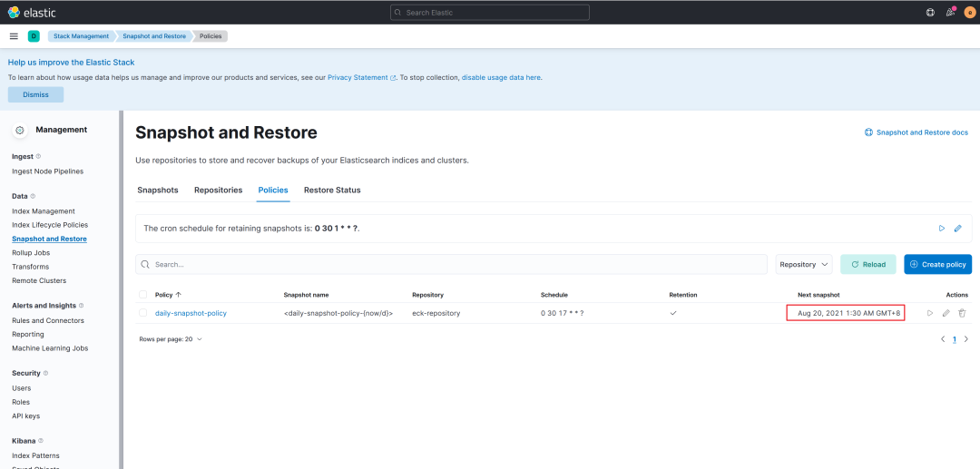This screenshot has height=469, width=980.
Task: Focus the Search Elastic field
Action: click(489, 13)
